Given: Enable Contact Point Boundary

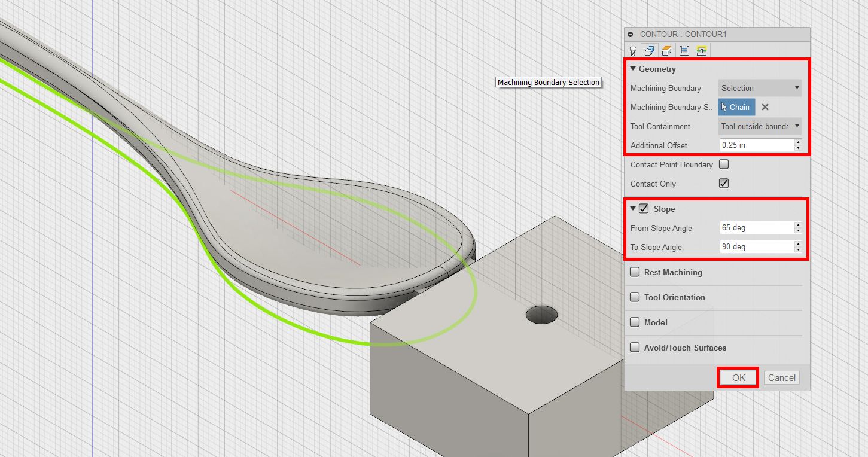Looking at the screenshot, I should coord(723,164).
